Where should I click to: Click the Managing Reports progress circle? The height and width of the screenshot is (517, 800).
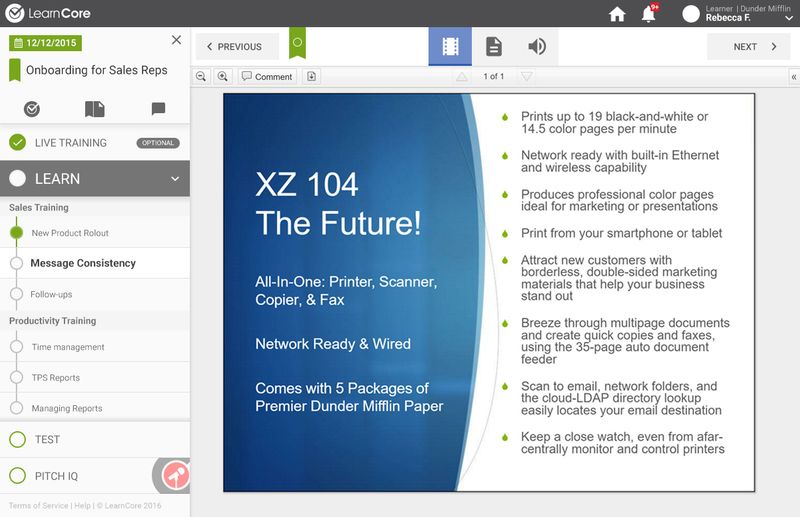16,408
